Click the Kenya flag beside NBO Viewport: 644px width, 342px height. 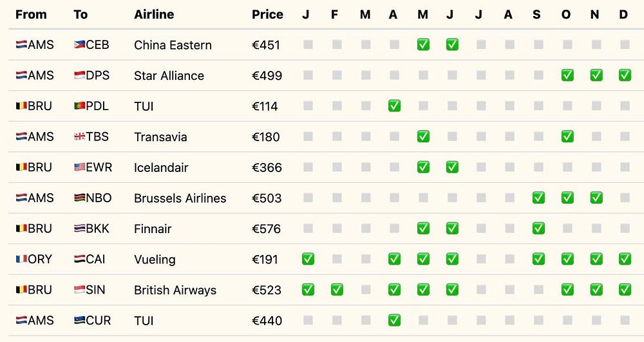(x=79, y=198)
